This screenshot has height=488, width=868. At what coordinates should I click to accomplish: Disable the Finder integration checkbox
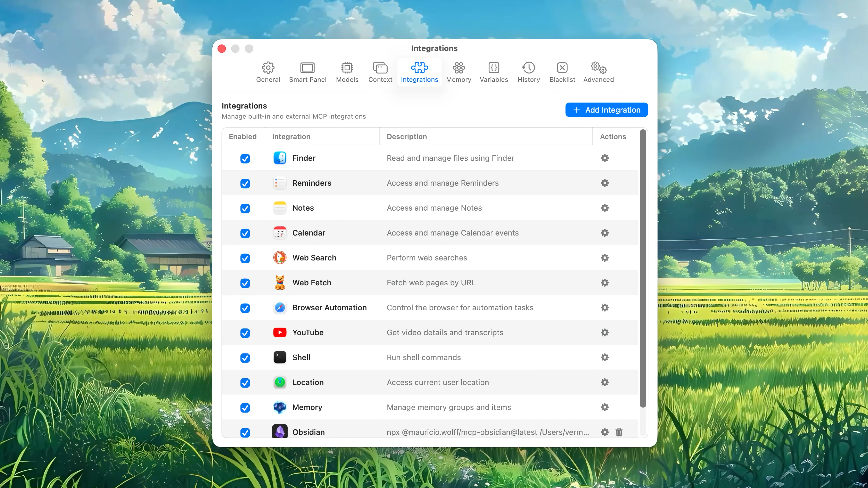tap(245, 158)
